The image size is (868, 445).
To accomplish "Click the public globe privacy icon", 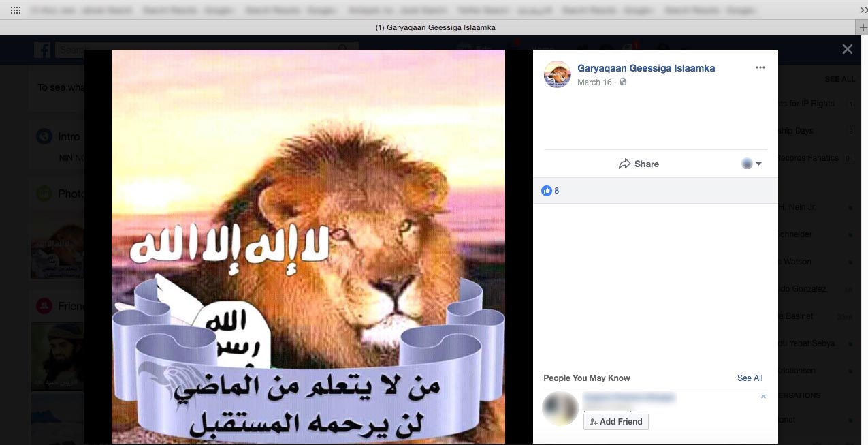I will point(623,82).
